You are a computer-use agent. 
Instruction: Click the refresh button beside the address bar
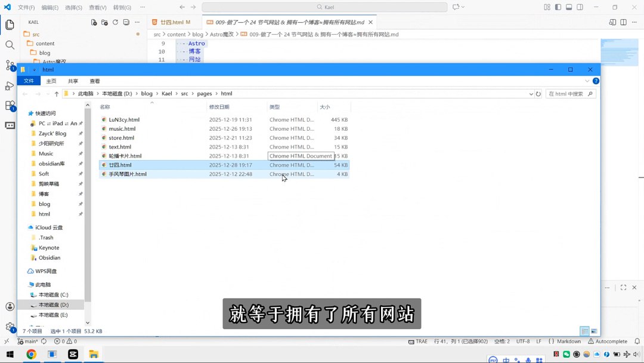coord(538,94)
